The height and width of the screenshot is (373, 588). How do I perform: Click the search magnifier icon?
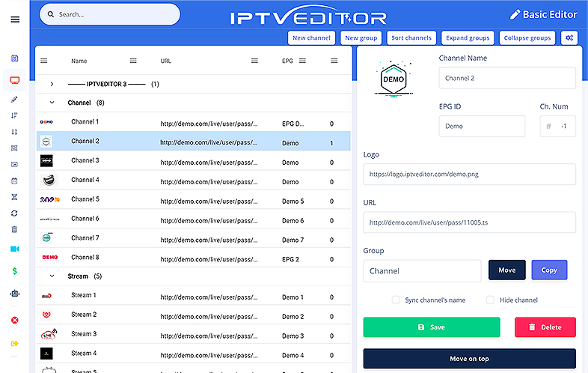51,14
